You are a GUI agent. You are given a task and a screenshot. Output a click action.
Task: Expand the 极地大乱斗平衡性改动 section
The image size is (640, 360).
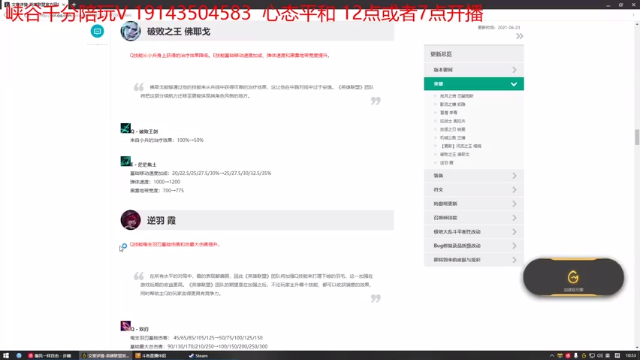coord(474,231)
